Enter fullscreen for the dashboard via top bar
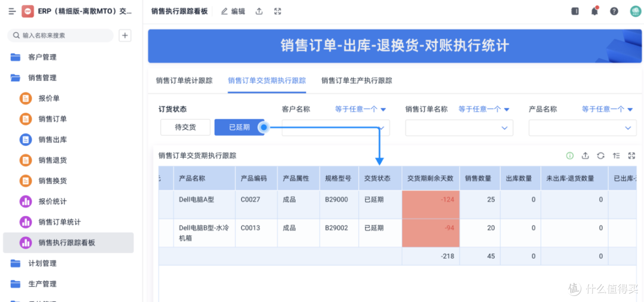The width and height of the screenshot is (644, 302). (278, 11)
